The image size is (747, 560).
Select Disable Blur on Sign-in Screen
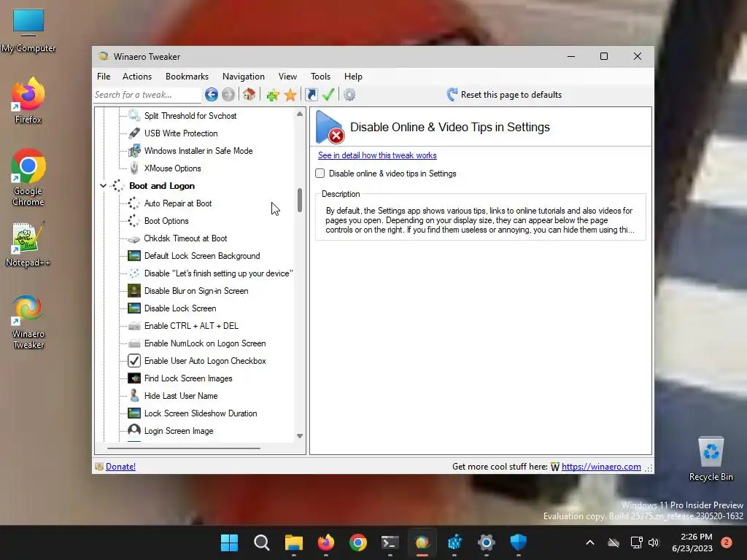(196, 291)
